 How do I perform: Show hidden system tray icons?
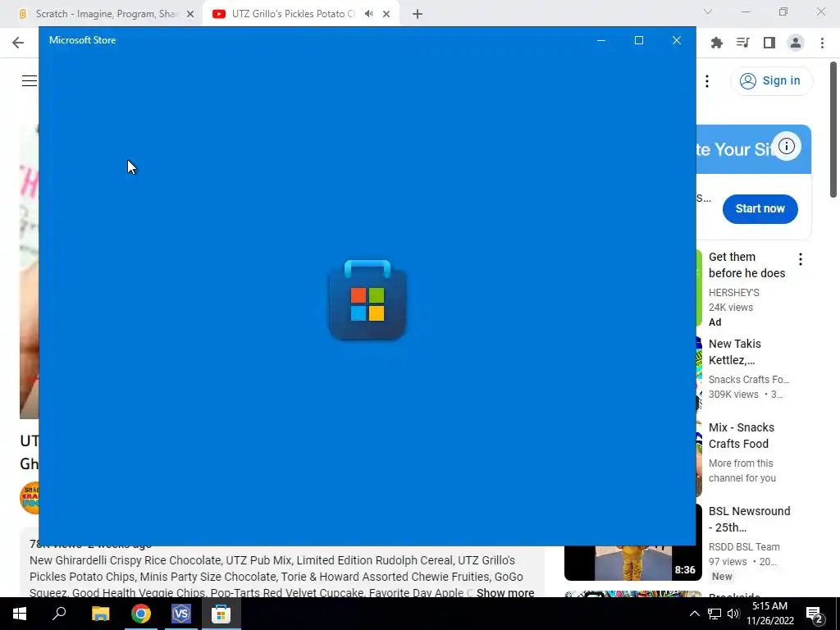[694, 614]
